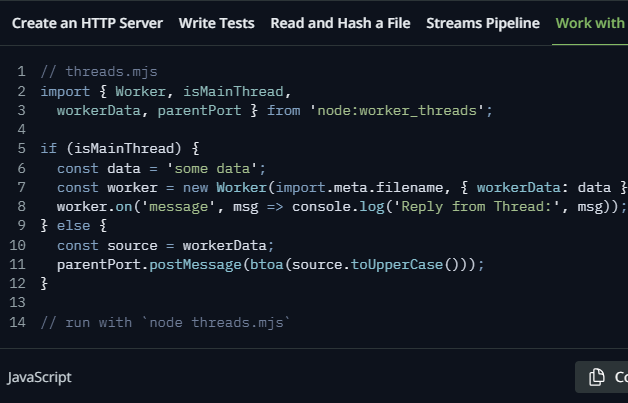Click line number 1 in the gutter
This screenshot has width=628, height=403.
21,72
